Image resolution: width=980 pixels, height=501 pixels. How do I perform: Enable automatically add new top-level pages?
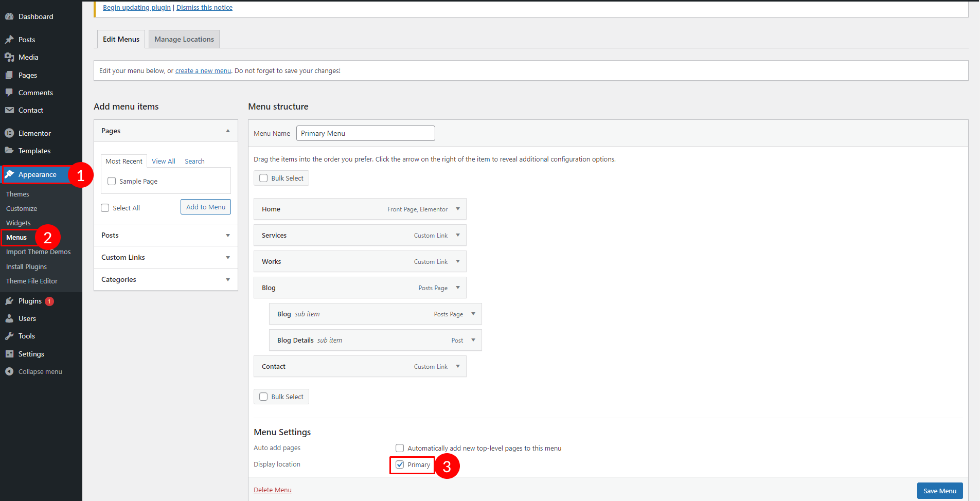[400, 448]
